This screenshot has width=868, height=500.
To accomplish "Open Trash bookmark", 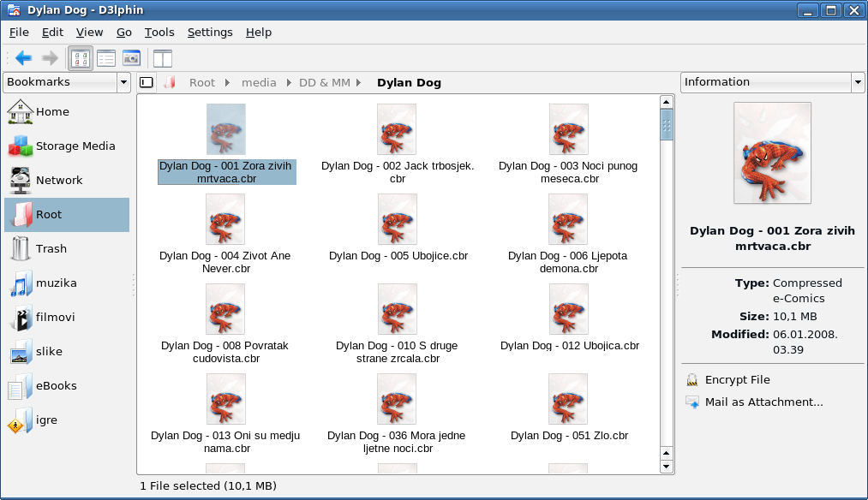I will pyautogui.click(x=67, y=249).
